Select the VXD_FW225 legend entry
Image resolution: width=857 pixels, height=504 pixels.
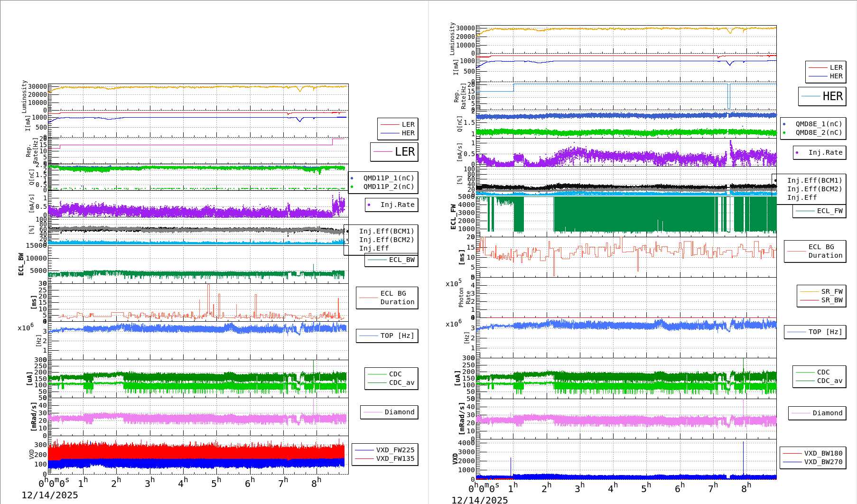[x=395, y=450]
